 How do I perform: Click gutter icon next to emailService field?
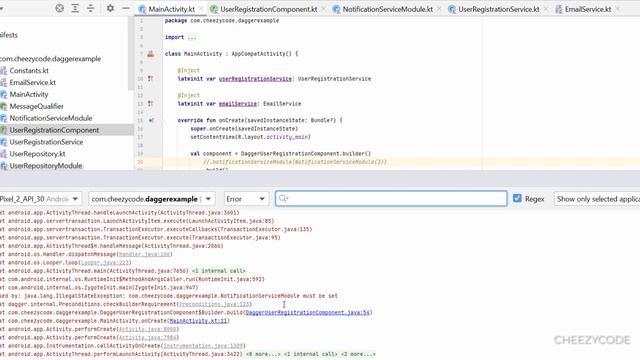(x=151, y=104)
